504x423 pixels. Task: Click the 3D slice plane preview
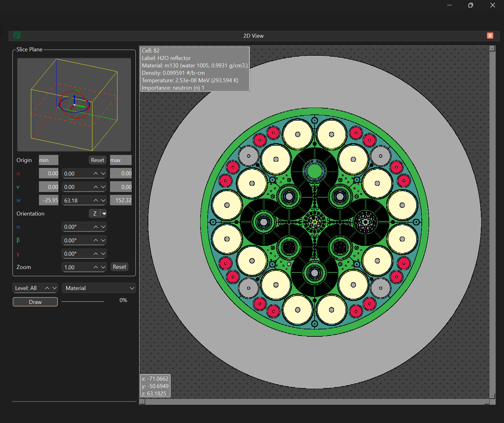[x=74, y=105]
